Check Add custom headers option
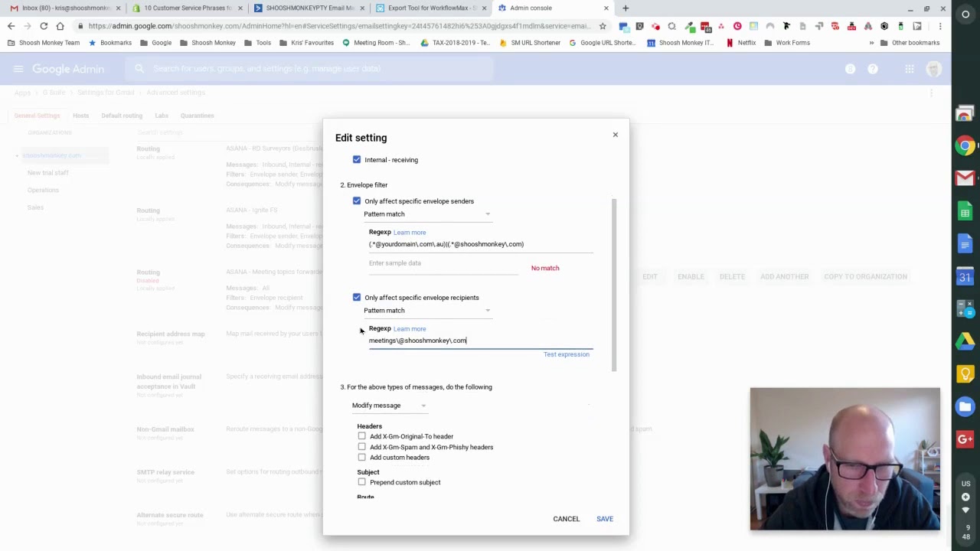 pos(361,458)
